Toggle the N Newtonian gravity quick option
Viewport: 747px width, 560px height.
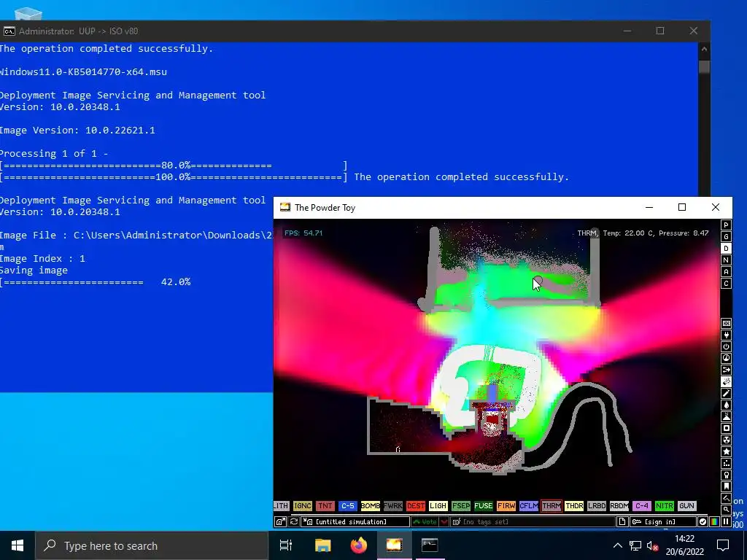(x=726, y=260)
